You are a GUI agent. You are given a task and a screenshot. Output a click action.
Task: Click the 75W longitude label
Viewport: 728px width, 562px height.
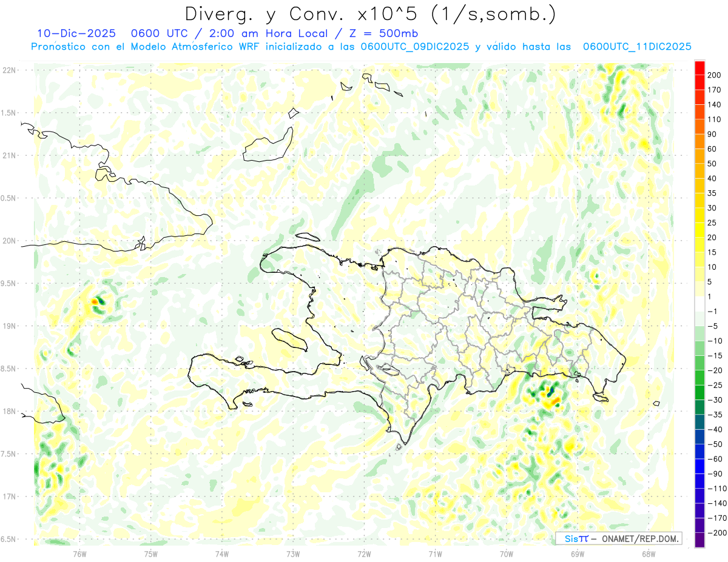click(x=150, y=554)
